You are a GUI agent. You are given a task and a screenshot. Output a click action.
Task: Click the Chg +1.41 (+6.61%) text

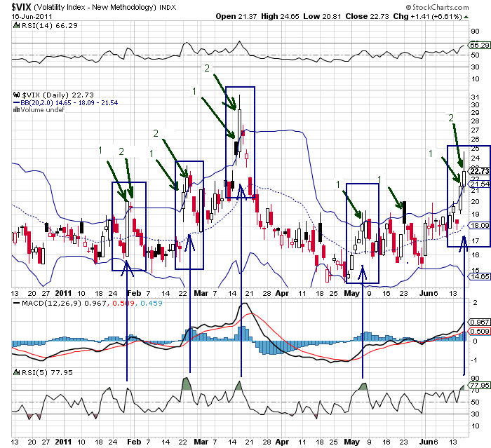pyautogui.click(x=427, y=16)
